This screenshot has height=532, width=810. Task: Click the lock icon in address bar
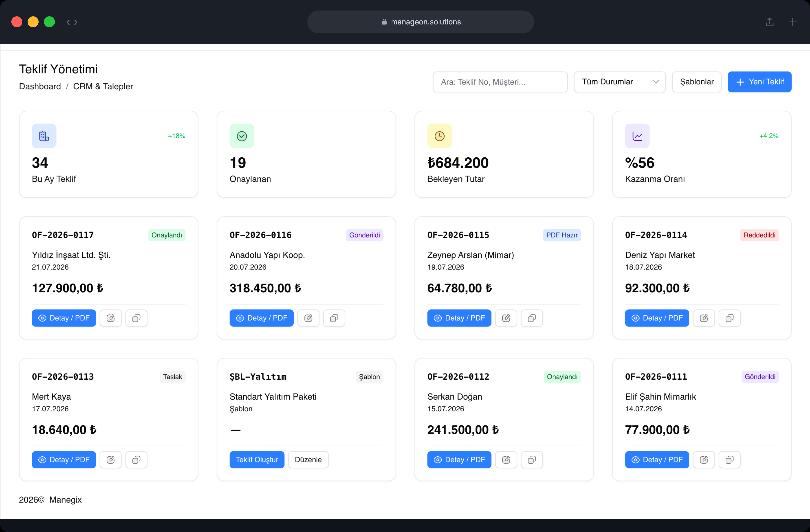click(x=384, y=22)
